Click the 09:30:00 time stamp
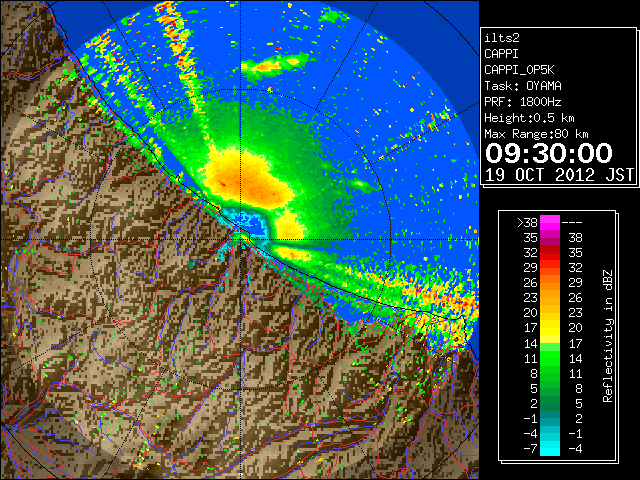640x480 pixels. [x=549, y=153]
